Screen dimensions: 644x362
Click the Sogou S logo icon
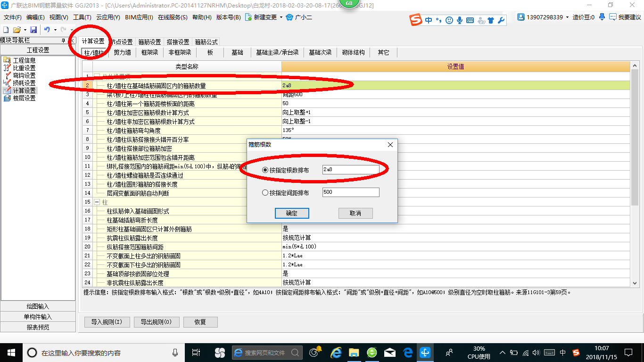(x=415, y=20)
